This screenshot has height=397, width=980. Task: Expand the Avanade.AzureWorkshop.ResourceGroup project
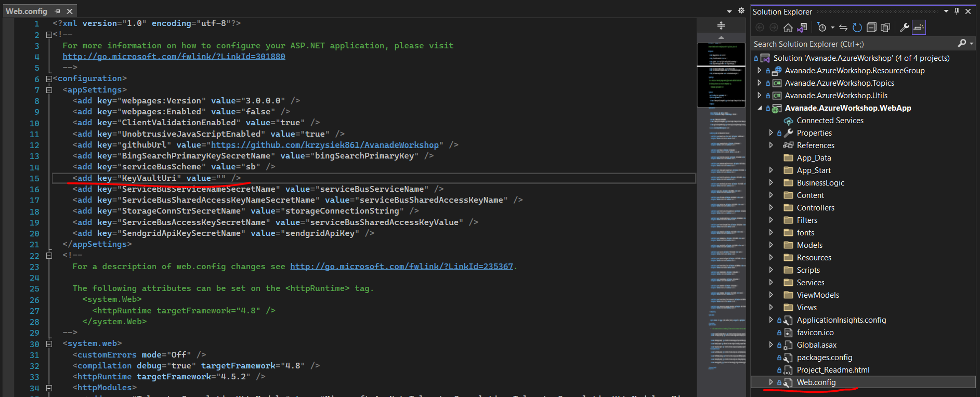760,70
